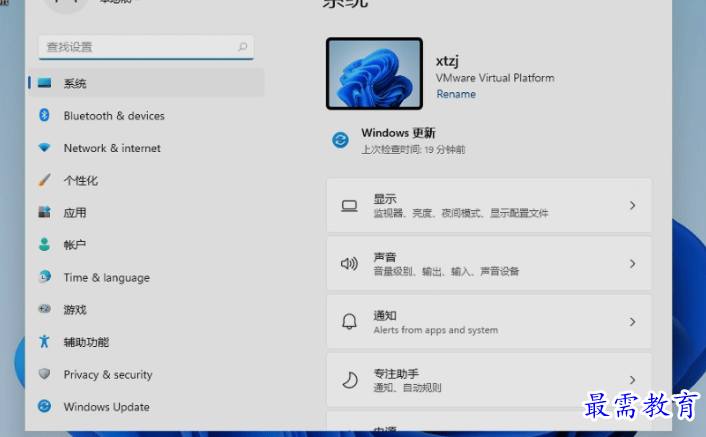Open 专注助手 focus assist card
Image resolution: width=706 pixels, height=437 pixels.
pos(489,379)
